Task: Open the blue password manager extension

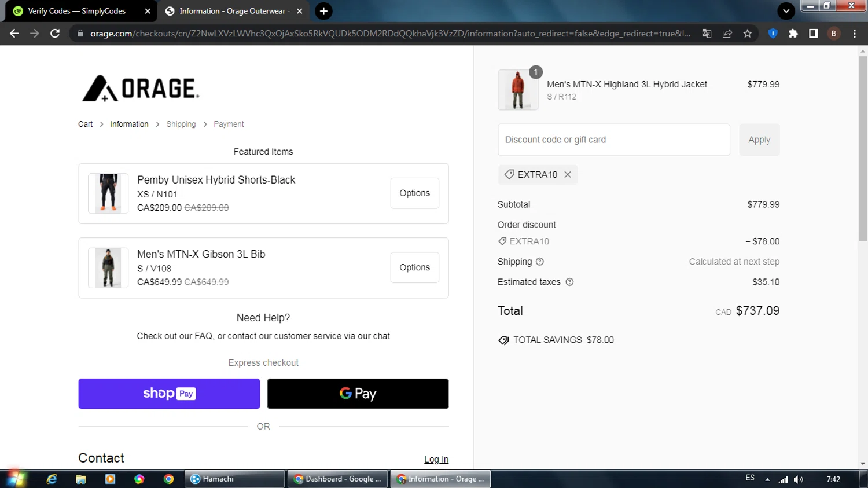Action: 773,34
